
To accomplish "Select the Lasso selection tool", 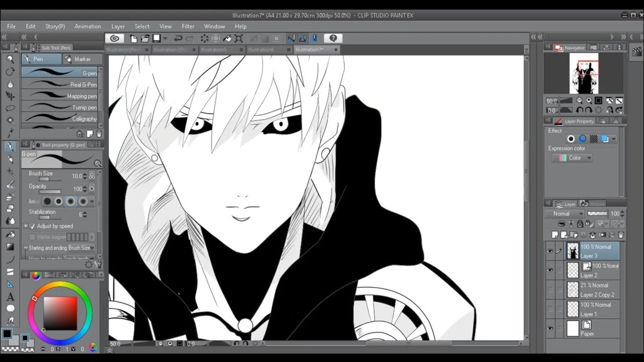I will 10,108.
